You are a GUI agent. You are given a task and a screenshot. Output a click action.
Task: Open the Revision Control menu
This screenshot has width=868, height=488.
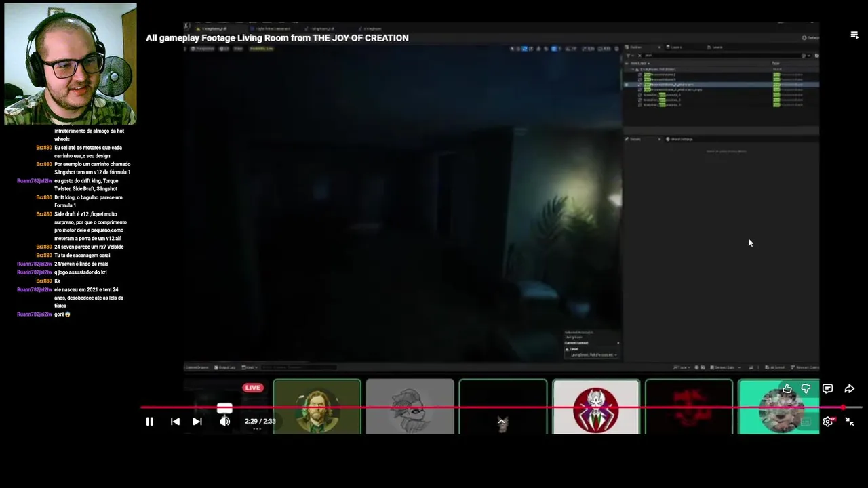tap(804, 367)
